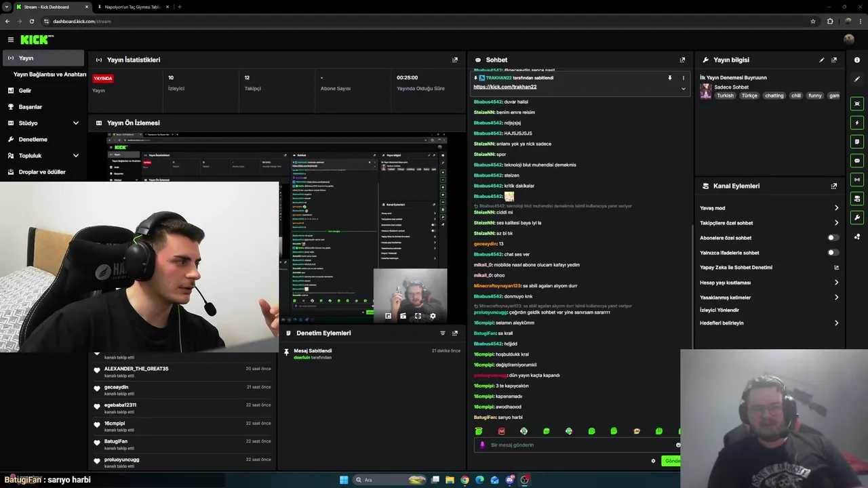Click the purple microphone icon in chat input
This screenshot has width=868, height=488.
482,445
